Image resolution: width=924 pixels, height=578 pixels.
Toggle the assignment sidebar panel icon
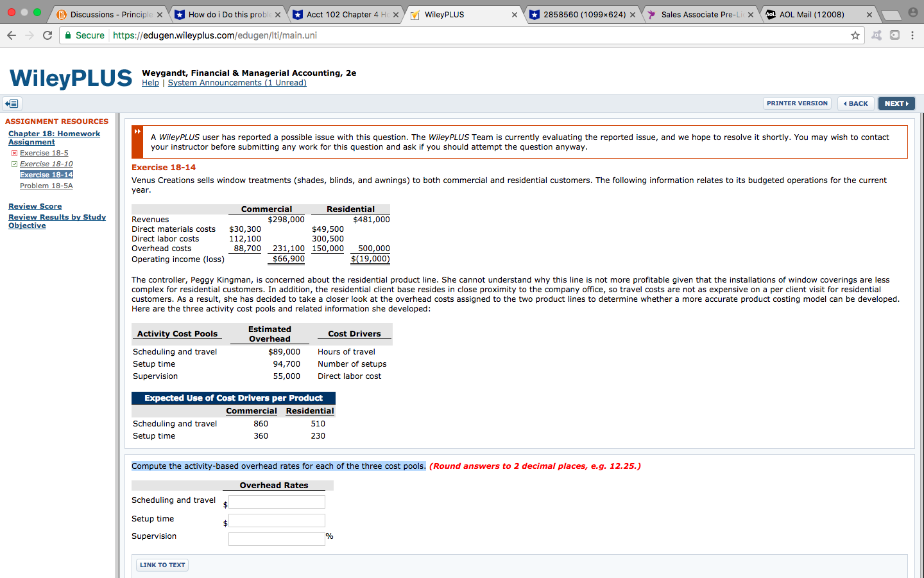coord(12,103)
